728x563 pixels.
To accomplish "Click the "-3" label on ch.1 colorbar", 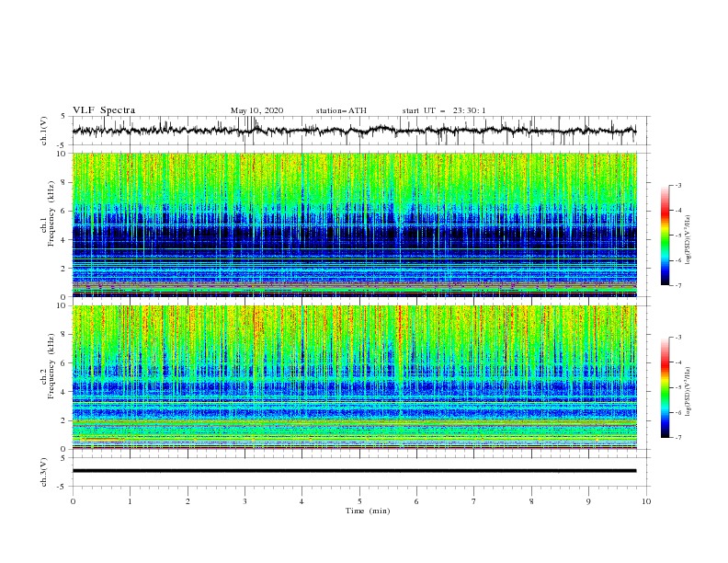I will coord(678,185).
